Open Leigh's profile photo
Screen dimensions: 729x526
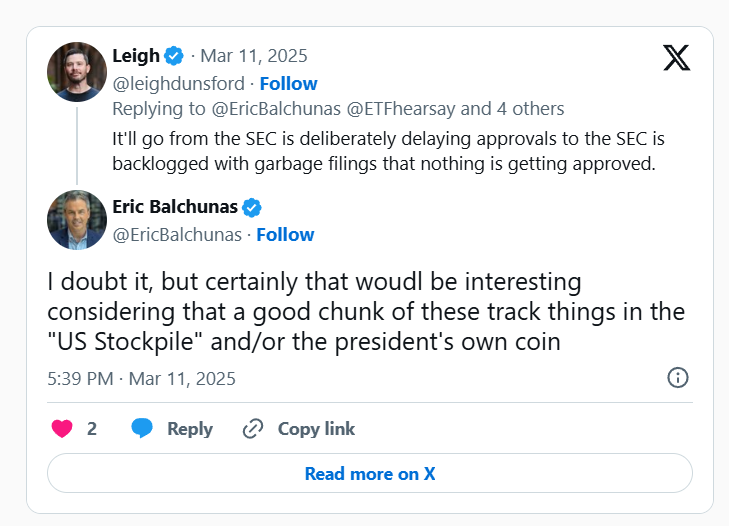pos(77,72)
